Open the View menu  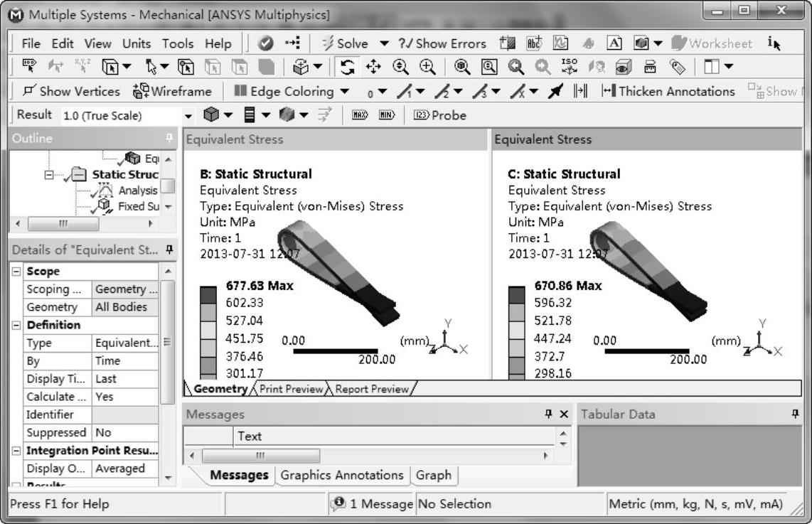(98, 43)
